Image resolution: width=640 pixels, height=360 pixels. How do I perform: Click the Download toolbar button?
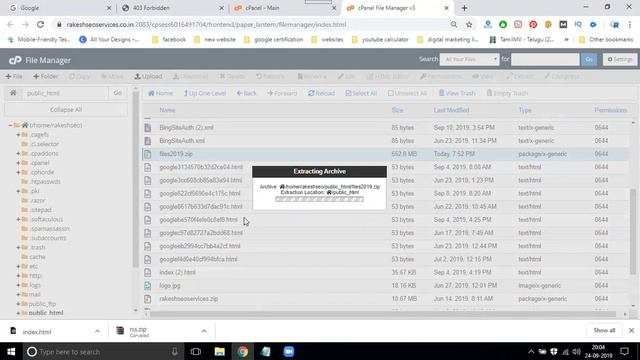[191, 76]
